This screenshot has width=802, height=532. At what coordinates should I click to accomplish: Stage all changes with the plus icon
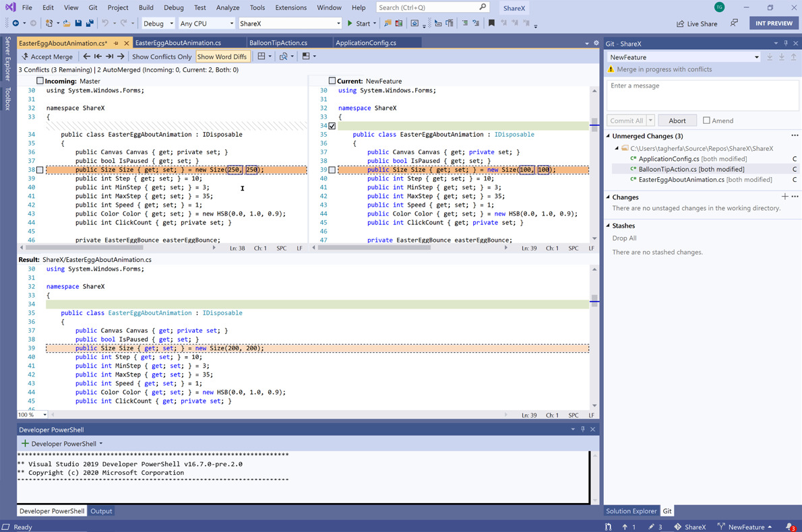(784, 197)
